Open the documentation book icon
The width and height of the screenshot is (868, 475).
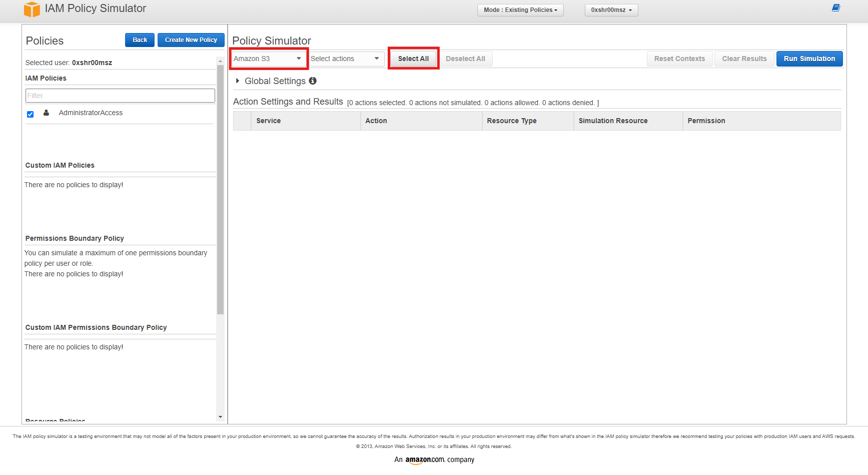click(835, 8)
